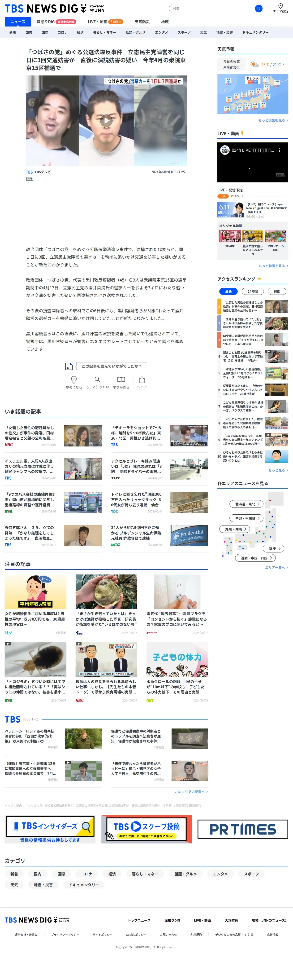Open 34人から約7.5億円 Prudential article
This screenshot has width=293, height=980.
tap(159, 536)
